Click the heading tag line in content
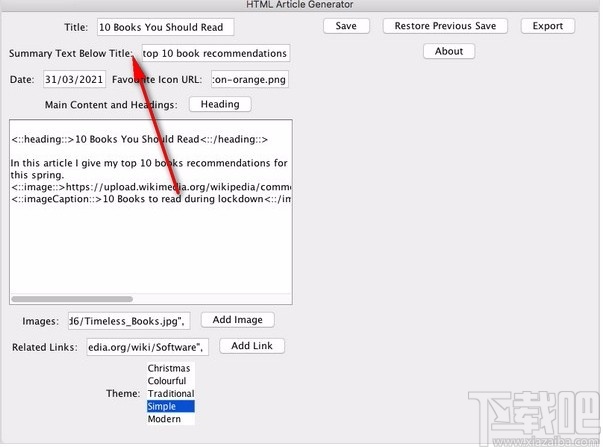Image resolution: width=603 pixels, height=447 pixels. click(139, 139)
